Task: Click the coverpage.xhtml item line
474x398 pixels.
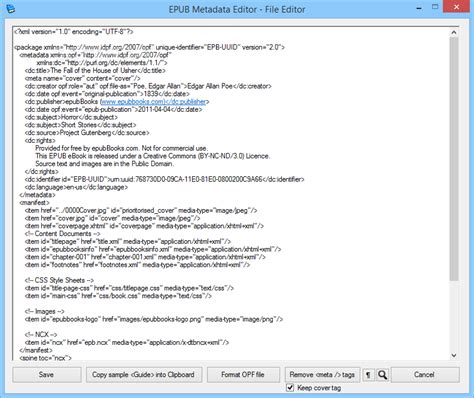Action: point(144,226)
